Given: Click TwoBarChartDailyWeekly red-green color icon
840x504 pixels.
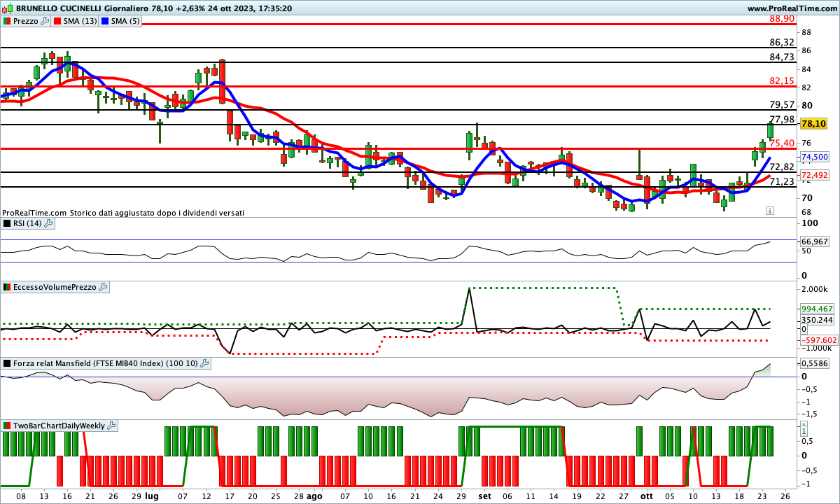Looking at the screenshot, I should coord(7,425).
